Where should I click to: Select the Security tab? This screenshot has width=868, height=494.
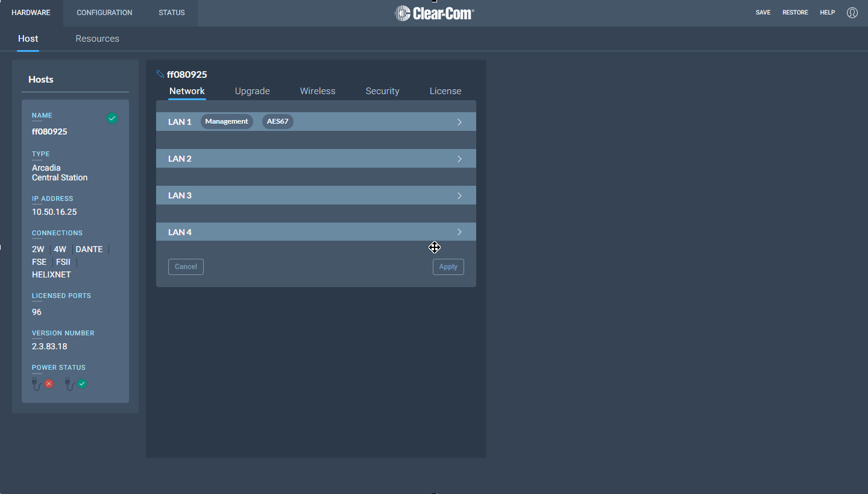(x=382, y=91)
